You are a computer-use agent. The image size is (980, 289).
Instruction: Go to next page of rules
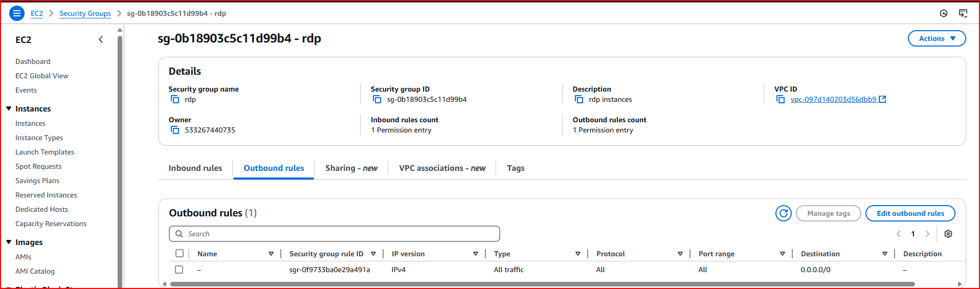[x=927, y=234]
